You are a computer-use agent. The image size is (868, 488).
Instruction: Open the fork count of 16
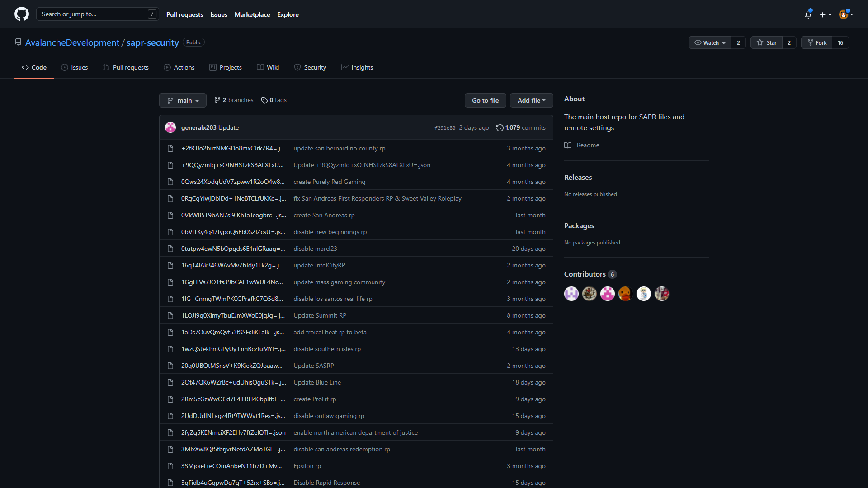[840, 42]
